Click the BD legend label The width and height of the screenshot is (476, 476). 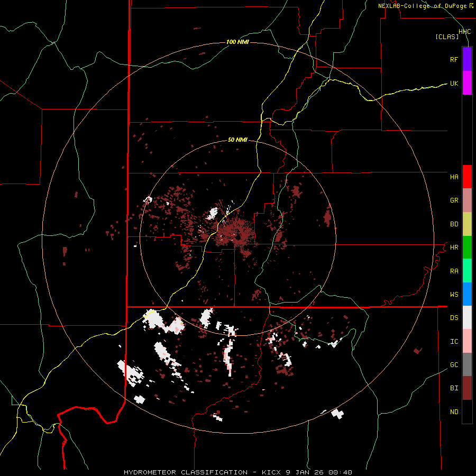pyautogui.click(x=454, y=224)
